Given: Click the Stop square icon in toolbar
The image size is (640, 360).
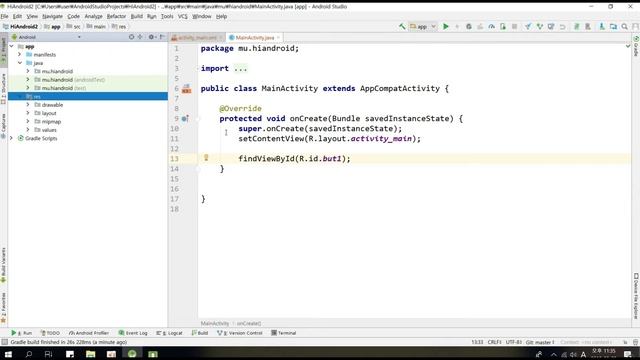Looking at the screenshot, I should pos(514,27).
